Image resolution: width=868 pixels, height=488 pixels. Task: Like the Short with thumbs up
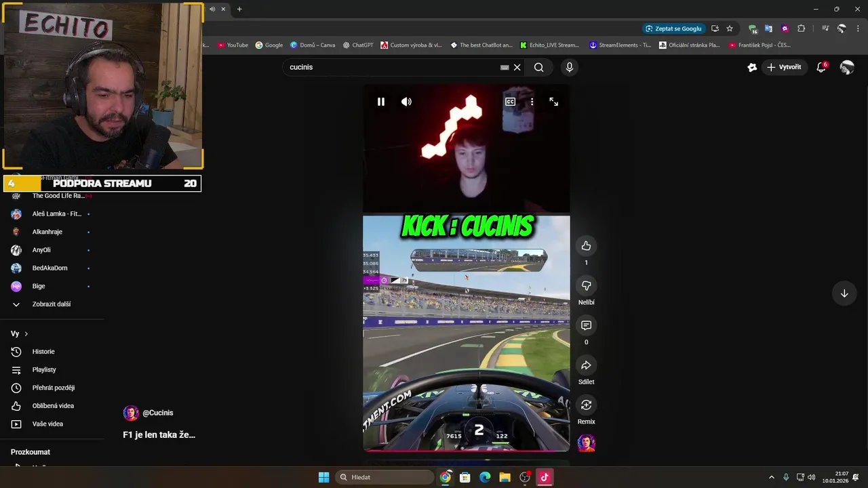coord(587,246)
